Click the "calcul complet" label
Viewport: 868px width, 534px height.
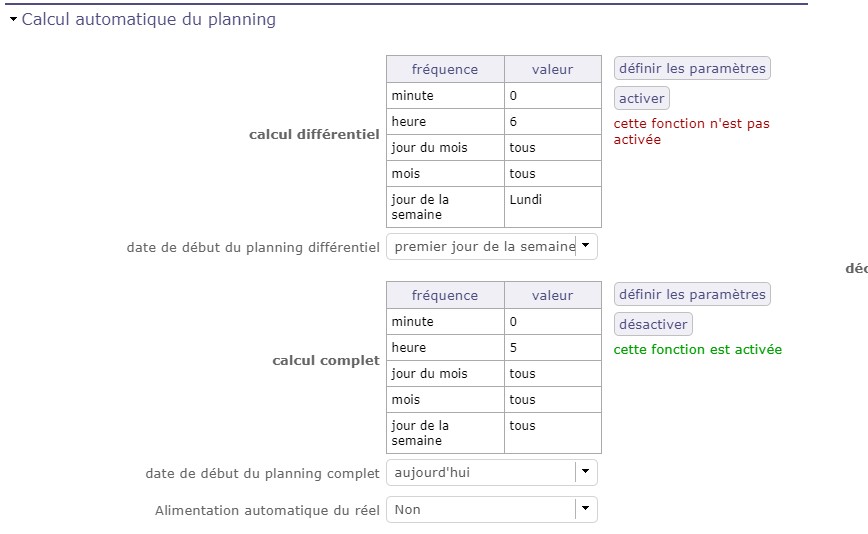(x=326, y=360)
